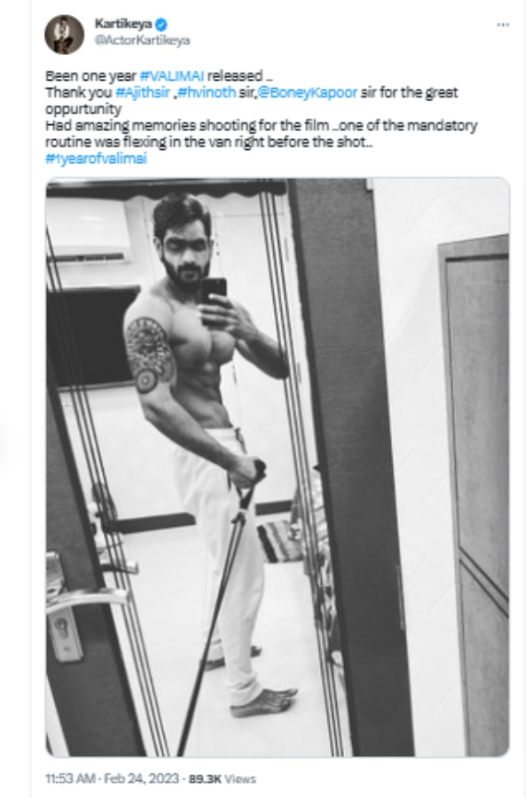Click Kartikeya's profile avatar picture
The height and width of the screenshot is (798, 532).
65,34
